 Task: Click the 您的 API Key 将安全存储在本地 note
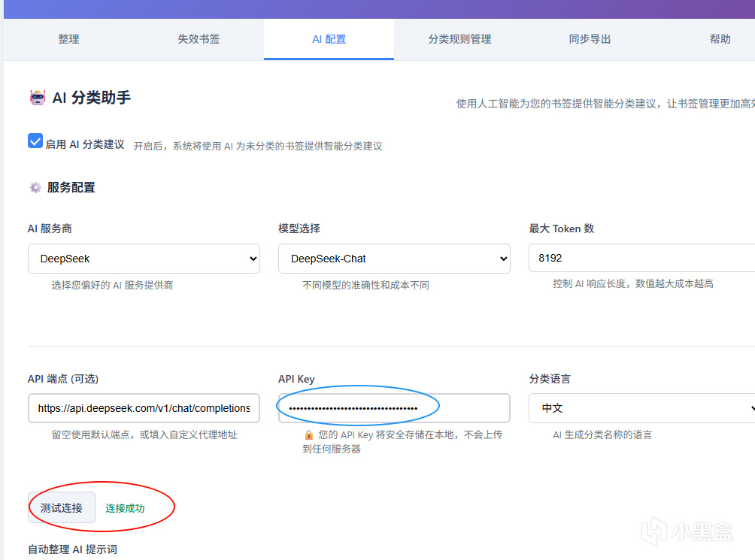pyautogui.click(x=402, y=442)
